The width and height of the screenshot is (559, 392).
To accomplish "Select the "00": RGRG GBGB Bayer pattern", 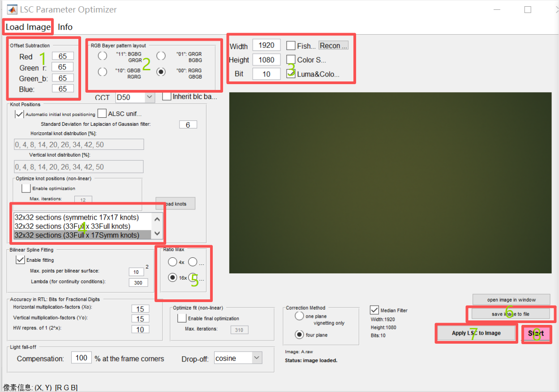I will click(x=161, y=72).
